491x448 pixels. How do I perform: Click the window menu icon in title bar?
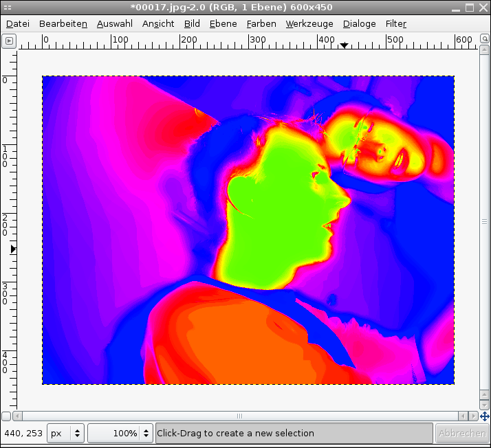[x=7, y=8]
